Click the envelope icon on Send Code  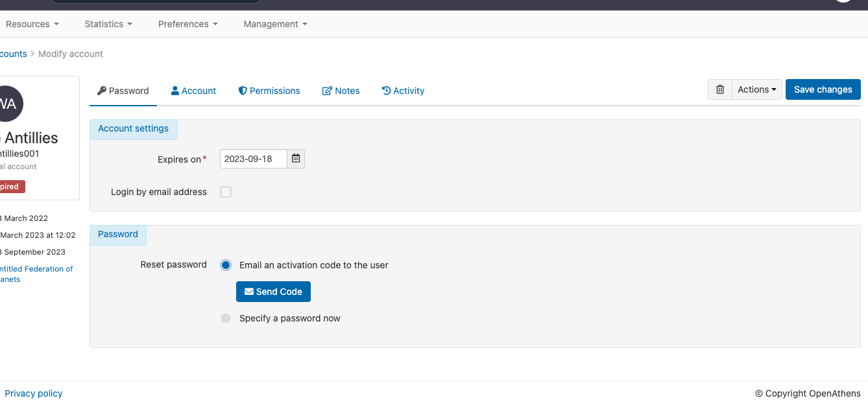coord(248,291)
